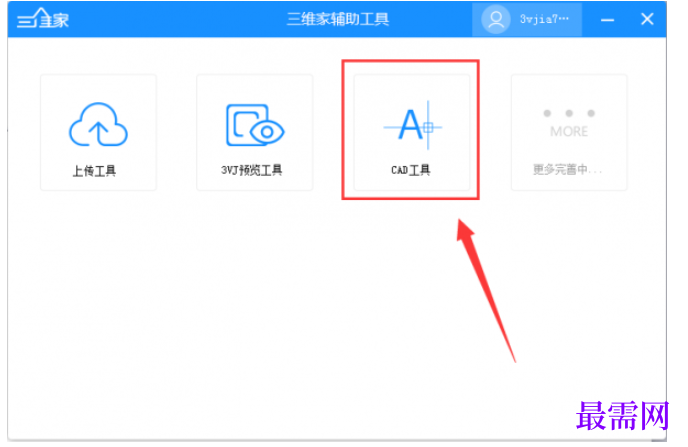Click the 三维家 logo in title bar
The width and height of the screenshot is (688, 447).
(x=43, y=19)
